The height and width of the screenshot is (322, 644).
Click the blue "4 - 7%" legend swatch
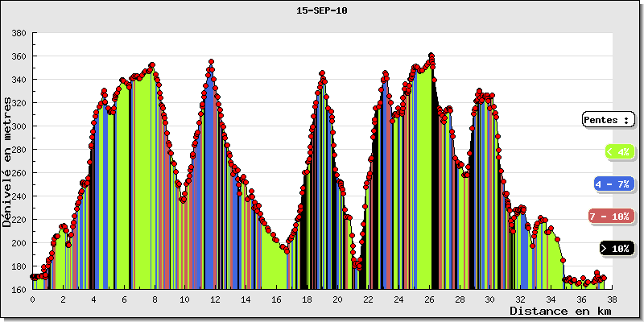(613, 184)
